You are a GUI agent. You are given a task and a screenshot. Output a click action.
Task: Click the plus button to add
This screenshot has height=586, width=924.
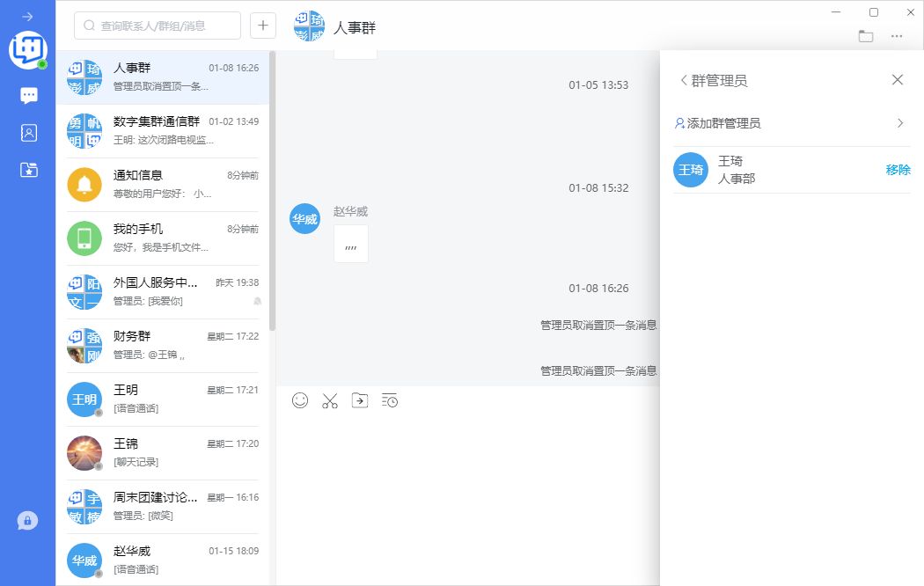coord(263,26)
